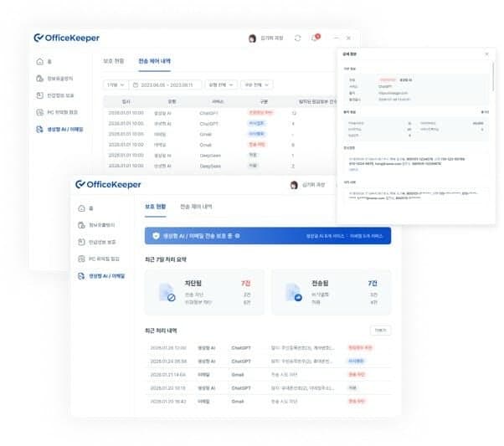
Task: Click the sent document icon in 전송됨 card
Action: click(x=294, y=292)
